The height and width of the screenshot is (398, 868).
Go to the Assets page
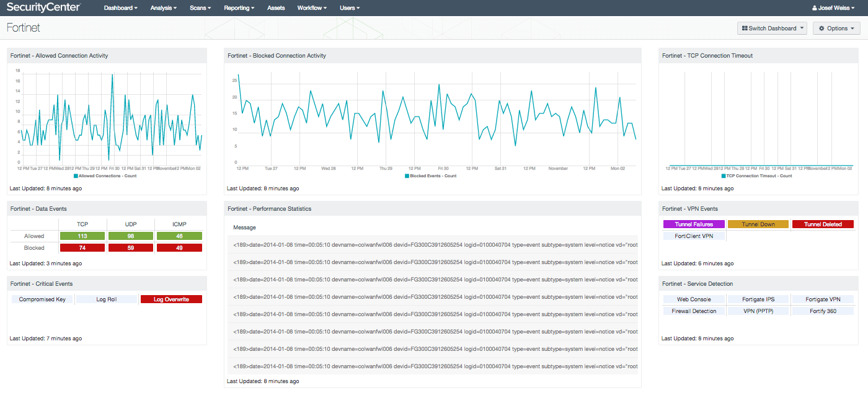[276, 8]
